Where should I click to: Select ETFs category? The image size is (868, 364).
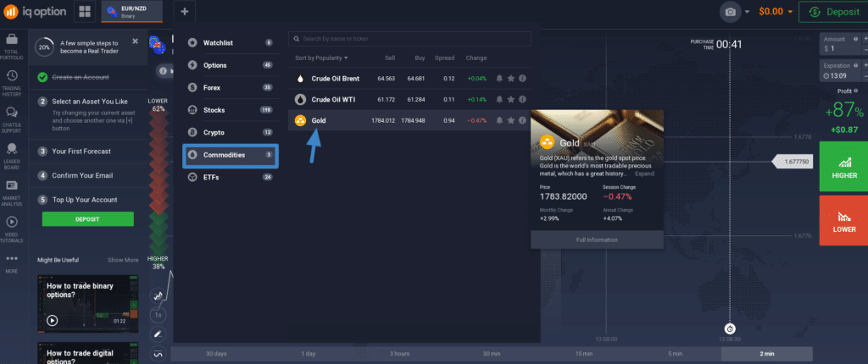(x=231, y=177)
